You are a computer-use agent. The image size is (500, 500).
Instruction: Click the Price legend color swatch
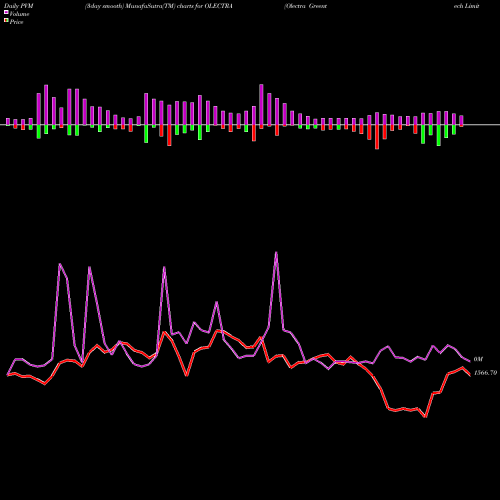coord(6,20)
